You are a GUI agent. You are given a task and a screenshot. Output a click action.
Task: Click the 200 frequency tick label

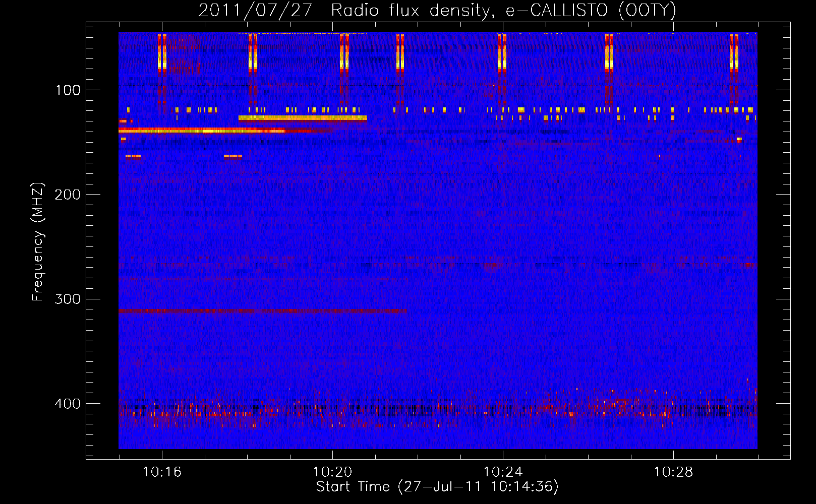68,195
